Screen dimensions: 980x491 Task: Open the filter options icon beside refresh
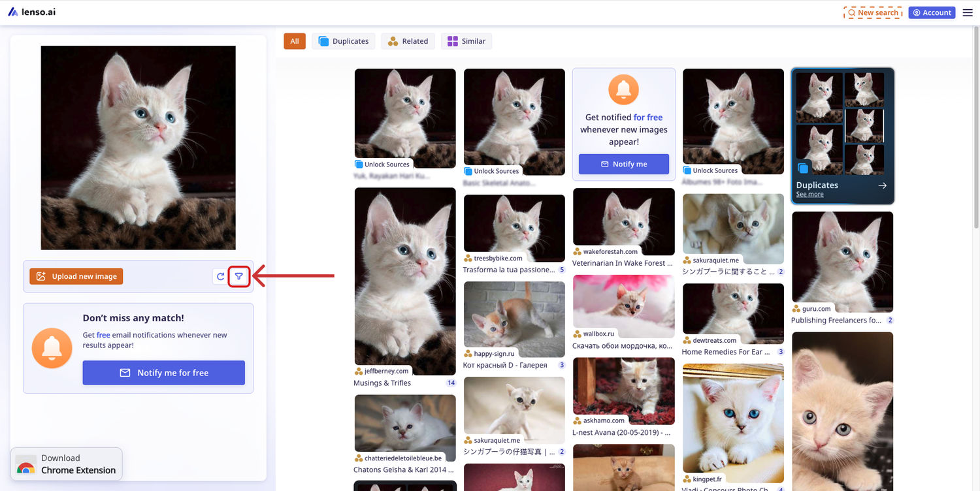click(x=238, y=276)
